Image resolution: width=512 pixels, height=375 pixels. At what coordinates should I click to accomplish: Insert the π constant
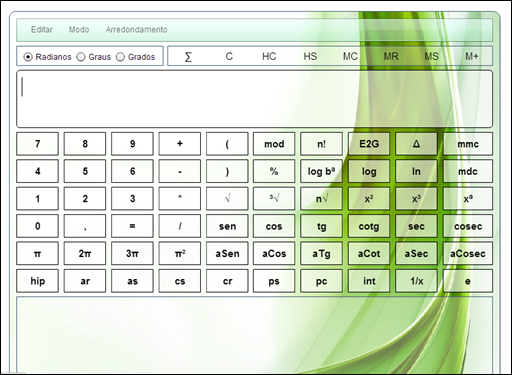[37, 254]
